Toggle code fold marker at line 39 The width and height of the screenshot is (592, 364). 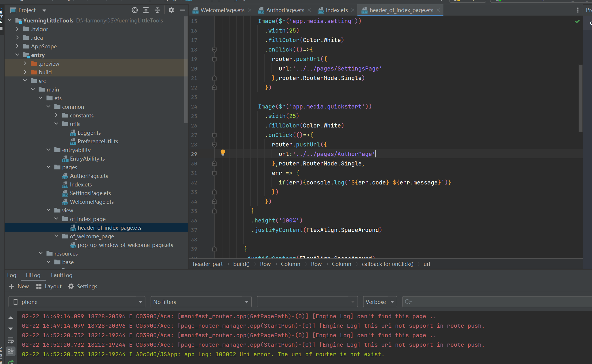[x=214, y=249]
